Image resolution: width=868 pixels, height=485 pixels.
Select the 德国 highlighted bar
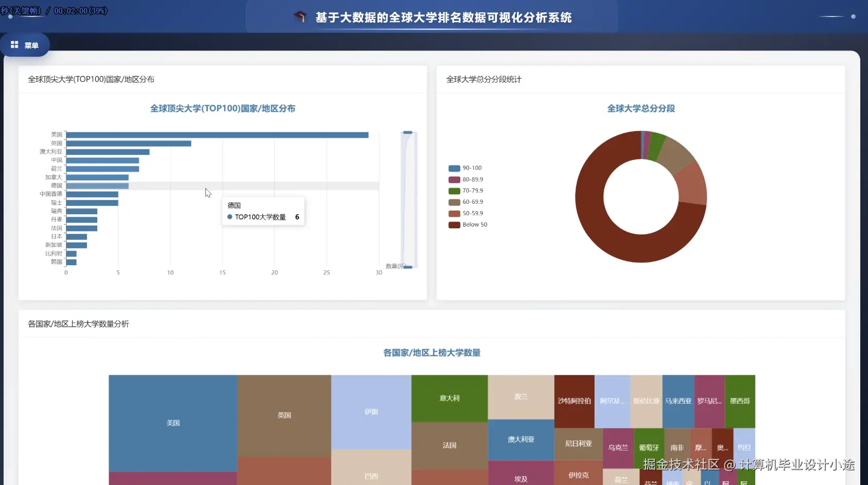tap(97, 186)
